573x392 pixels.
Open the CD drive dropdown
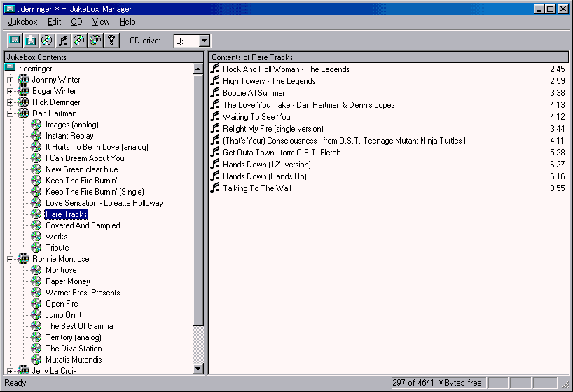click(204, 41)
